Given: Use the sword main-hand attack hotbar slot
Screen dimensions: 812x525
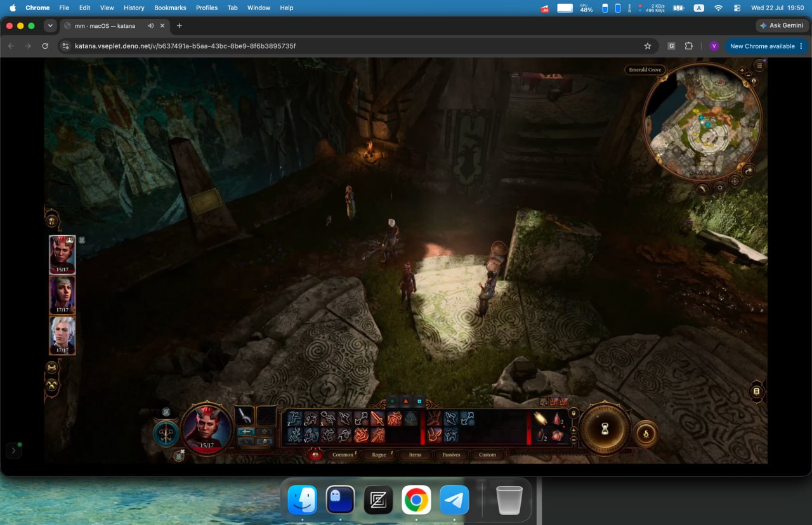Looking at the screenshot, I should click(377, 418).
